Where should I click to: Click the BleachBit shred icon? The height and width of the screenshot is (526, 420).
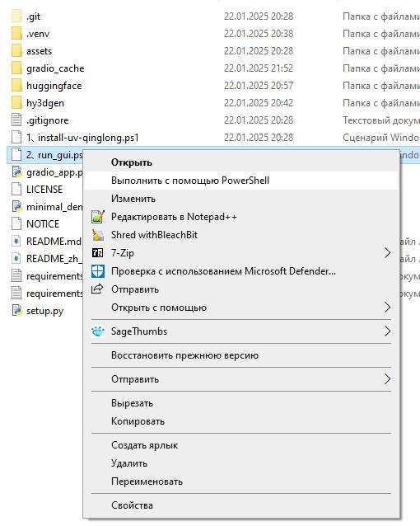[x=98, y=235]
